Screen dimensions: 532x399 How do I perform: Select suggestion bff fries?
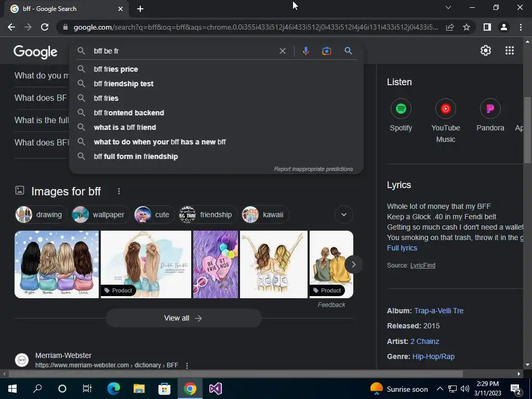click(216, 98)
